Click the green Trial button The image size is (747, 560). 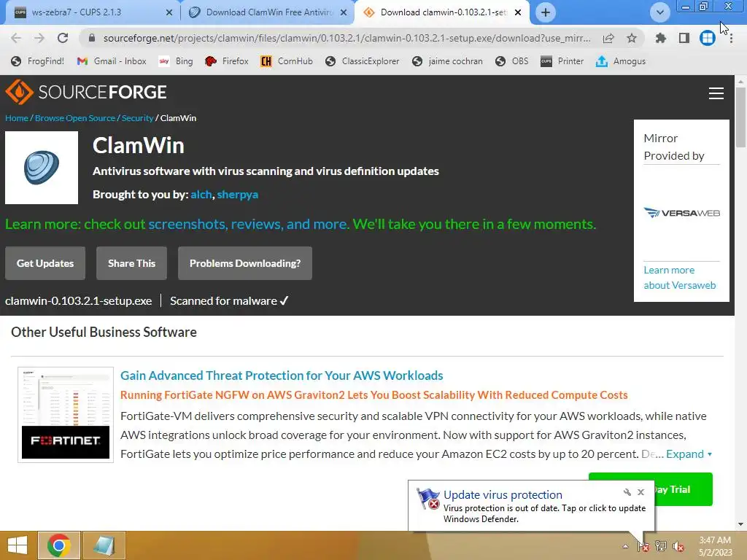684,489
